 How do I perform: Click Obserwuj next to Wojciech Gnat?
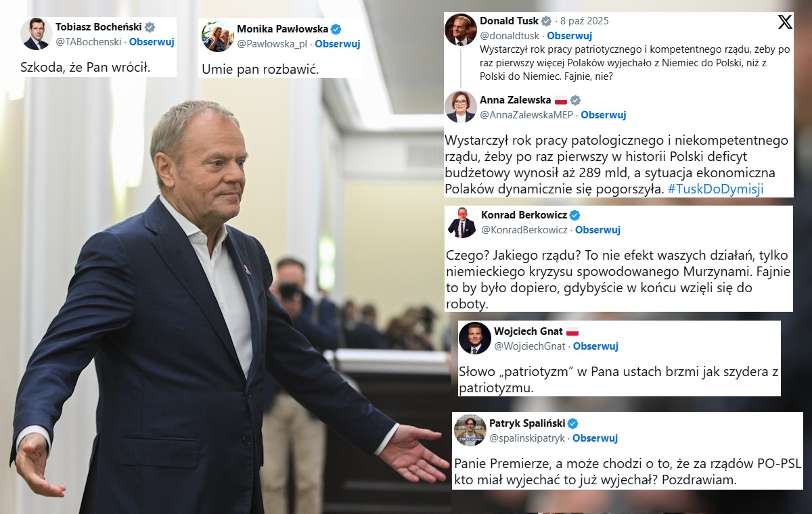pos(595,346)
